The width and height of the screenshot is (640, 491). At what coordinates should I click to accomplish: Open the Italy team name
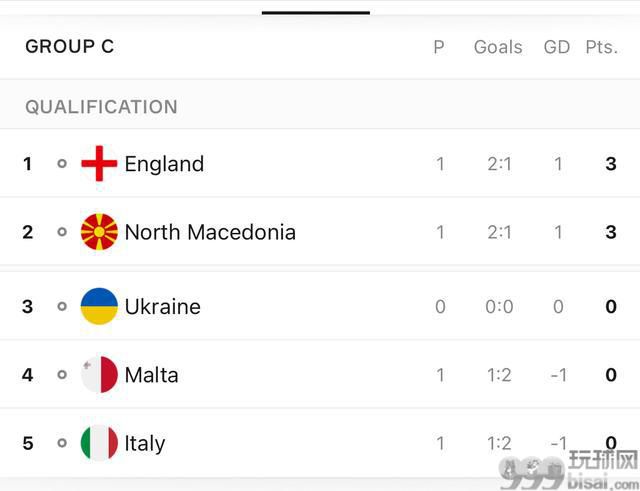[145, 444]
